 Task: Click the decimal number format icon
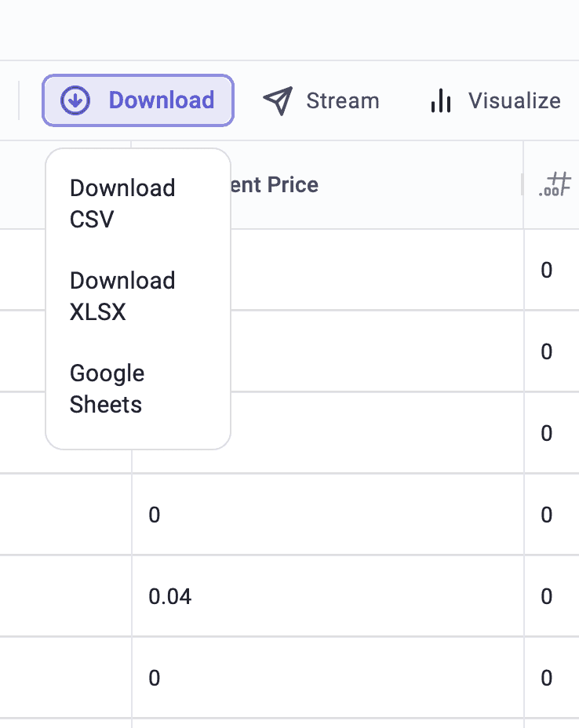tap(555, 184)
